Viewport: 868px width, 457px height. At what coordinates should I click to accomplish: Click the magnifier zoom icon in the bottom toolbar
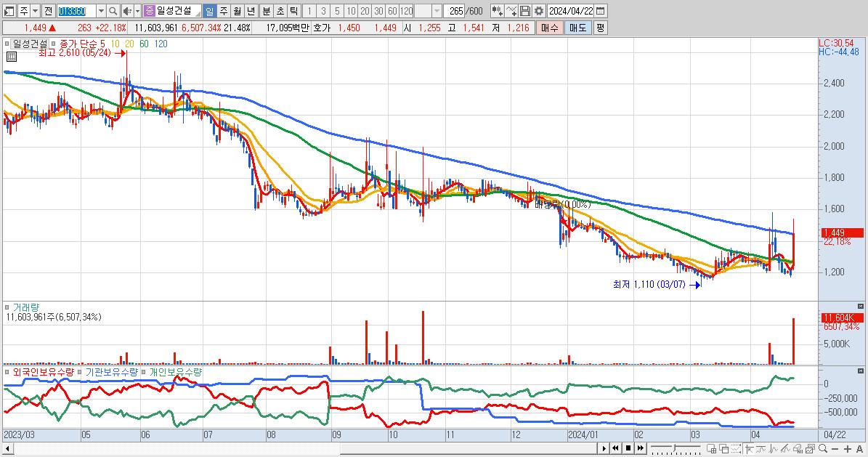823,448
